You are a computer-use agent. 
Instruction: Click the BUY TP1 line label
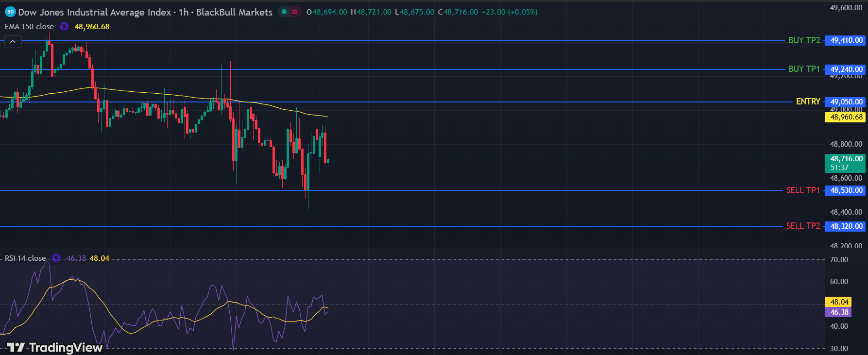804,69
